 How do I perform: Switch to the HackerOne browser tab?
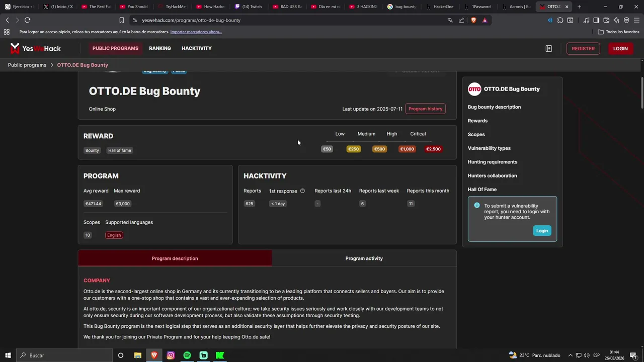440,7
